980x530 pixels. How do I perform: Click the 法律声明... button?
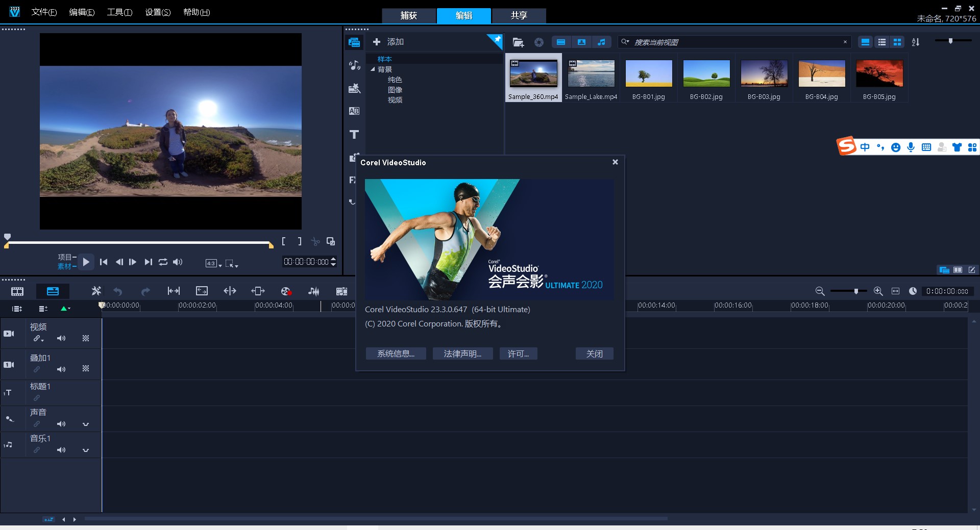click(x=463, y=354)
